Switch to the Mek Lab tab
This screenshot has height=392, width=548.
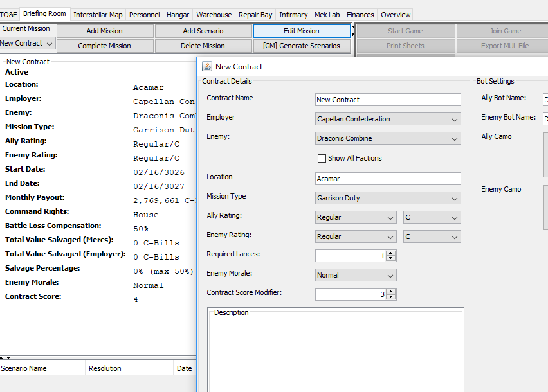[327, 15]
